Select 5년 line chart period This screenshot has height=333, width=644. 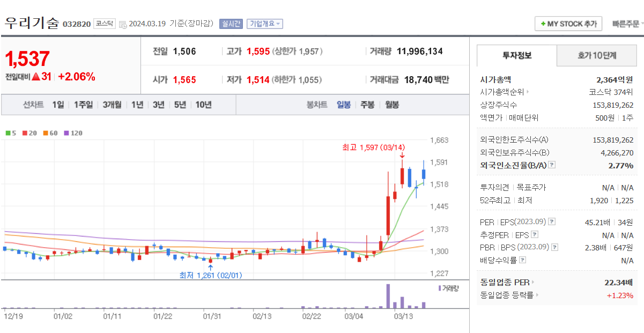[180, 105]
